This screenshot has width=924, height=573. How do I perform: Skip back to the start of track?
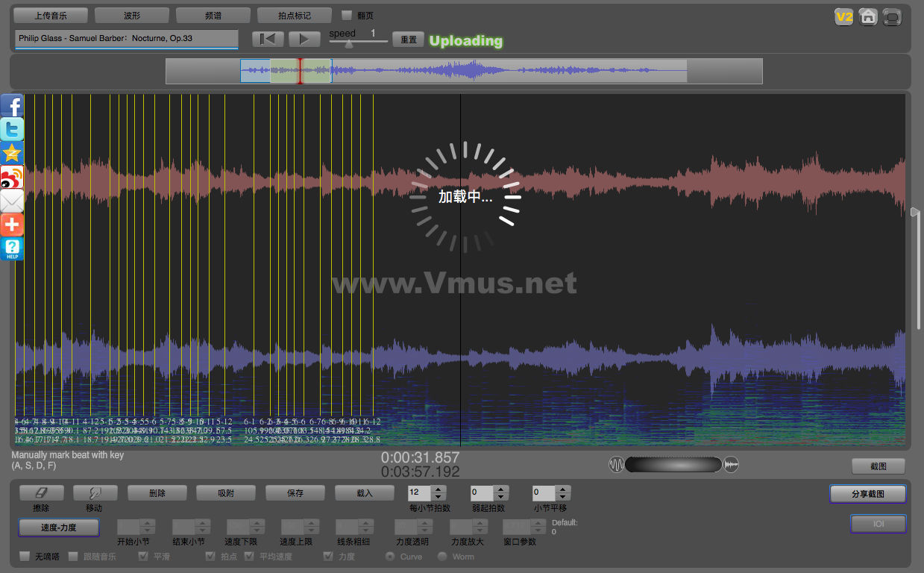coord(268,40)
